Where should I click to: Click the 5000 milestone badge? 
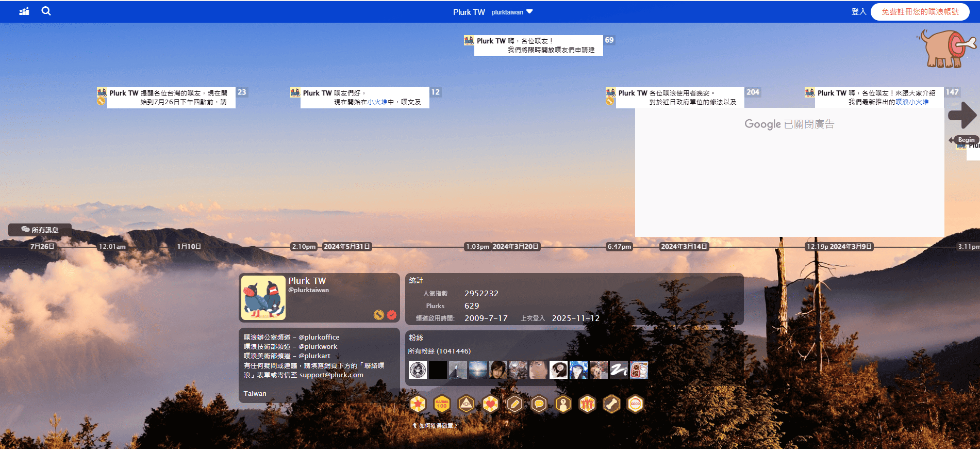[636, 404]
